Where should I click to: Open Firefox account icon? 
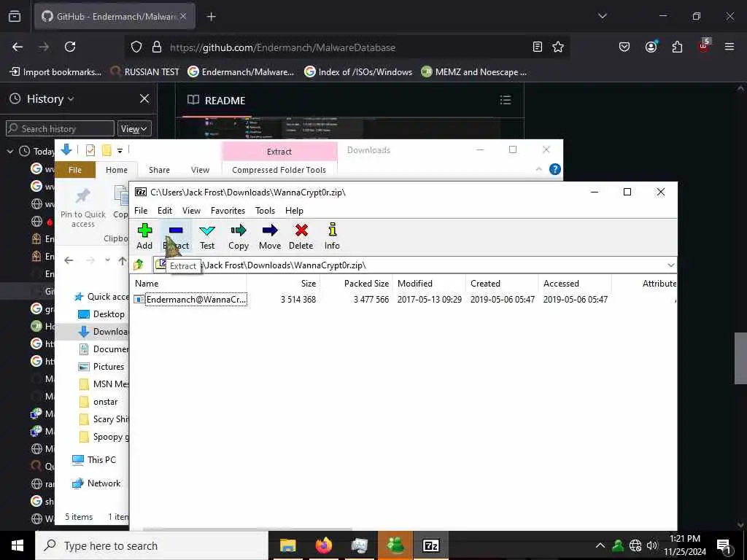pos(651,47)
